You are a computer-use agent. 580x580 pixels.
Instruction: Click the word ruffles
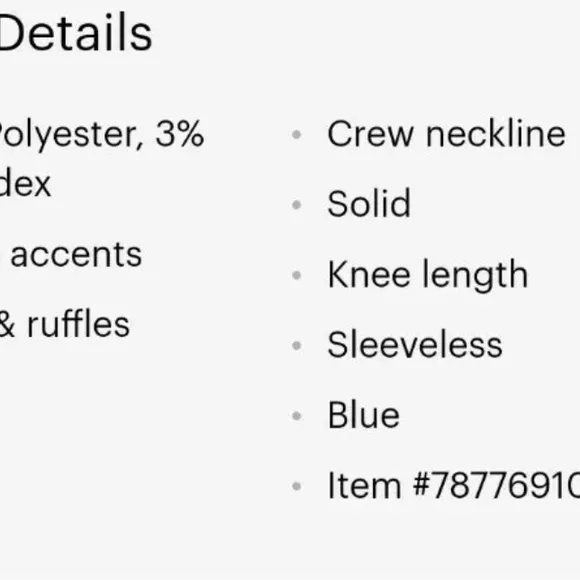pyautogui.click(x=78, y=324)
